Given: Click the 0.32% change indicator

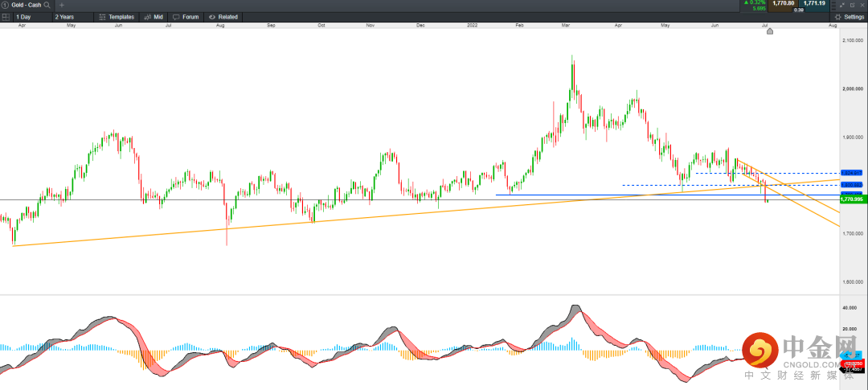Looking at the screenshot, I should 755,2.
